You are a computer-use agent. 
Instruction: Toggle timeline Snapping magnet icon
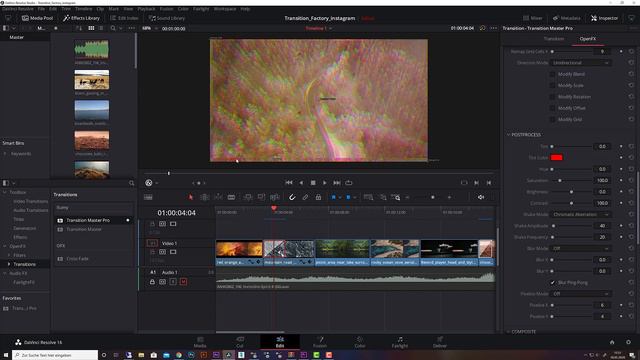292,197
